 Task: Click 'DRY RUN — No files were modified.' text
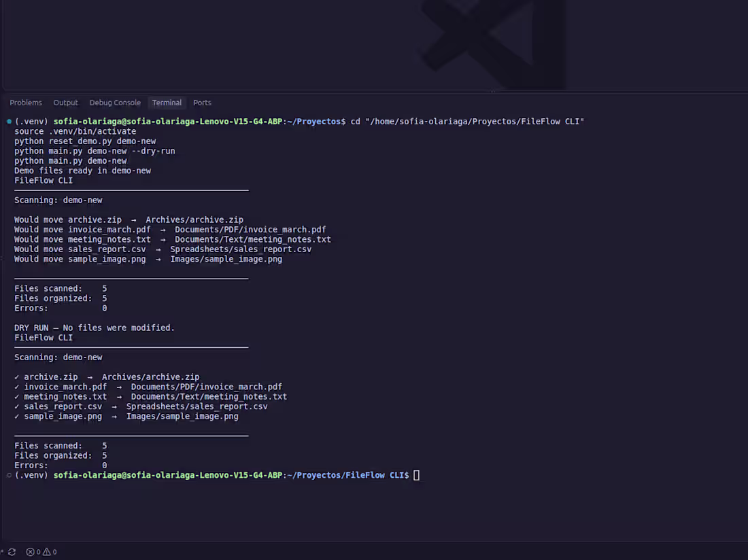pos(95,328)
